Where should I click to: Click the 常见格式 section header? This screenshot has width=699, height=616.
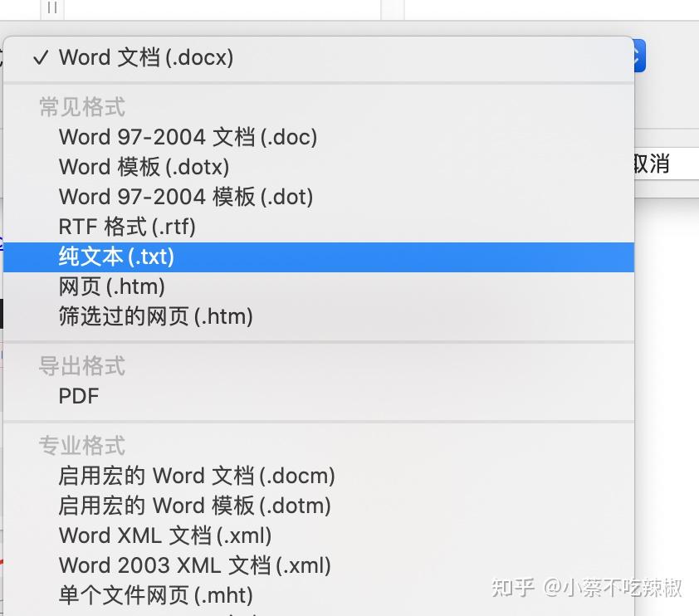click(x=81, y=107)
